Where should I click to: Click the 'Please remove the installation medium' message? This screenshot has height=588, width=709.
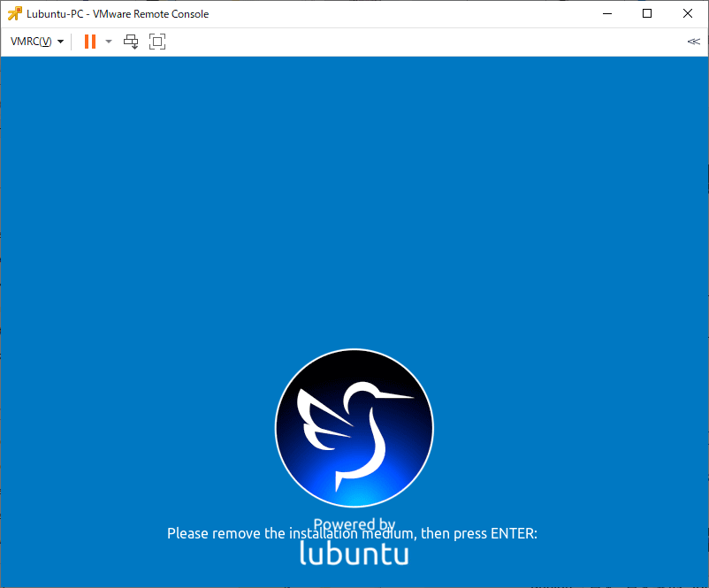352,534
